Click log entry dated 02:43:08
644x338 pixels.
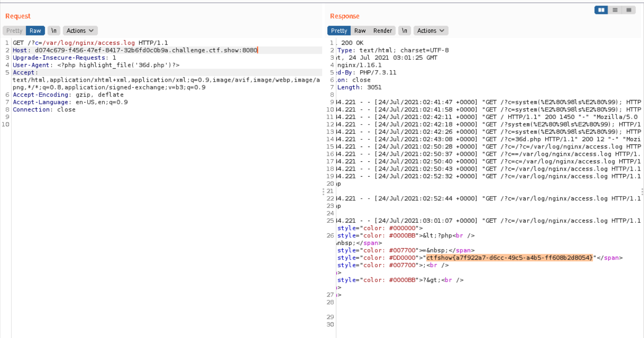[489, 139]
